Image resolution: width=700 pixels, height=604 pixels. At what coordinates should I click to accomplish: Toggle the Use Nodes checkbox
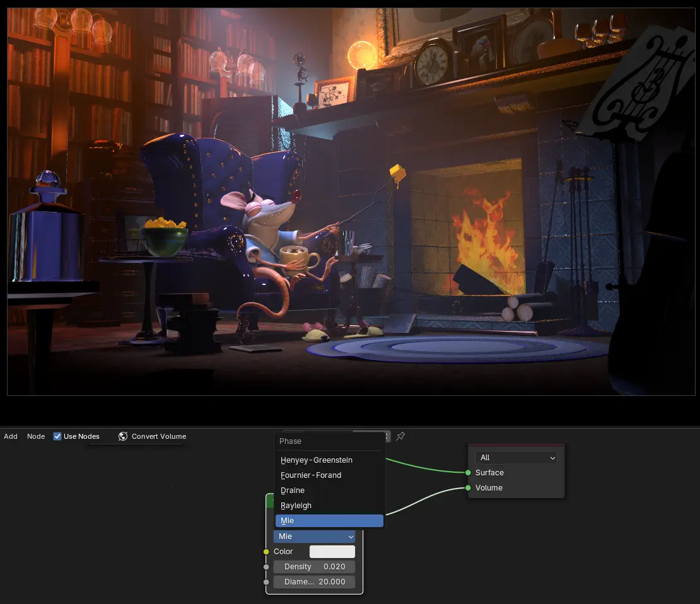(57, 436)
